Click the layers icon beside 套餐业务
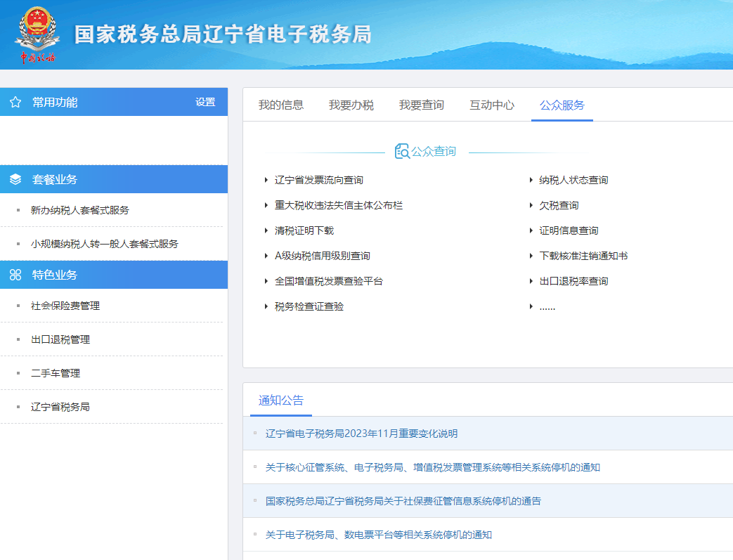The height and width of the screenshot is (560, 733). [15, 179]
